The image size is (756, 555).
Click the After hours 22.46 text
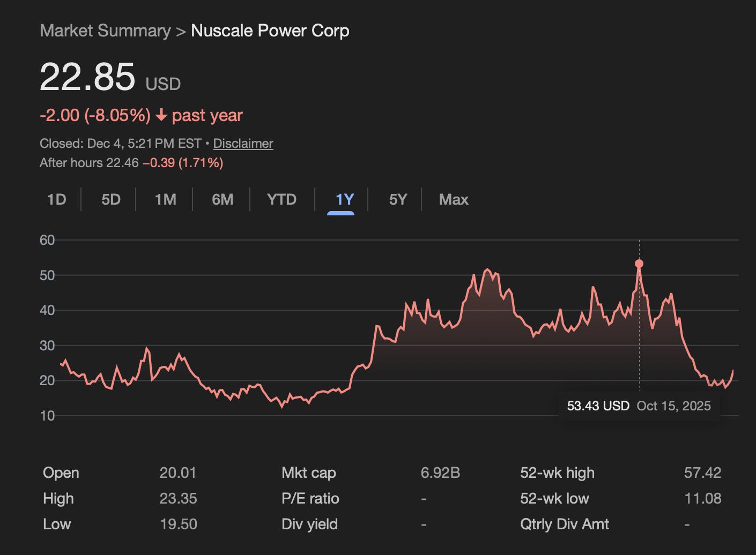point(89,163)
